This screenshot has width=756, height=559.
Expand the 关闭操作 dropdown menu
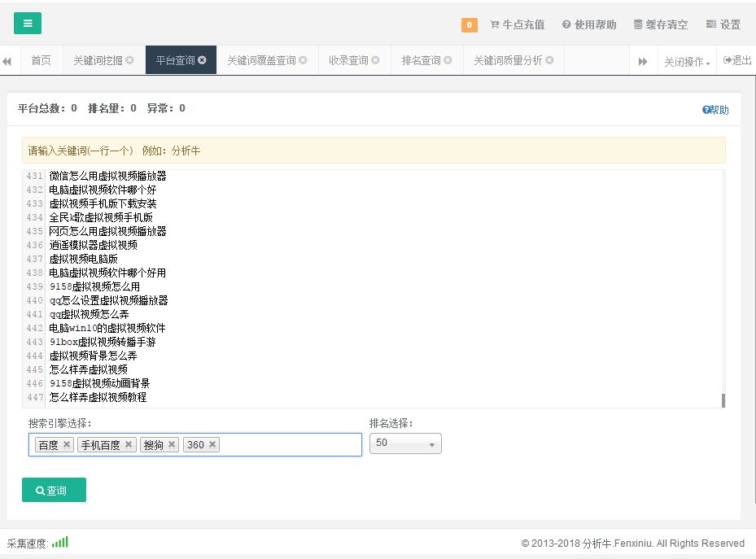tap(685, 59)
